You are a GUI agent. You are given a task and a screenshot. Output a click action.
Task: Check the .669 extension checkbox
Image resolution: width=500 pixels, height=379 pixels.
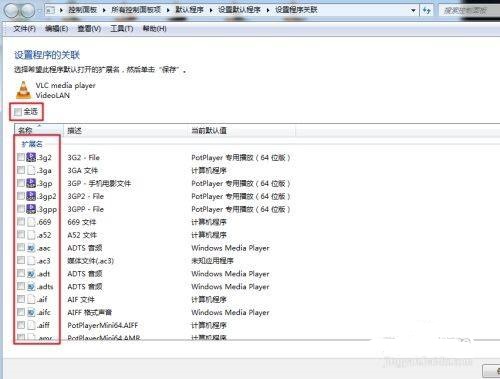(x=21, y=221)
